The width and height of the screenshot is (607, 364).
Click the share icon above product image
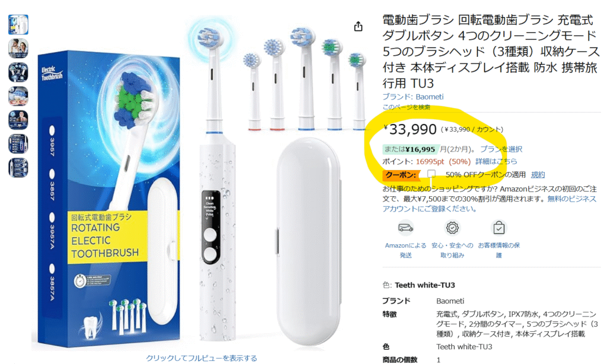click(x=359, y=26)
